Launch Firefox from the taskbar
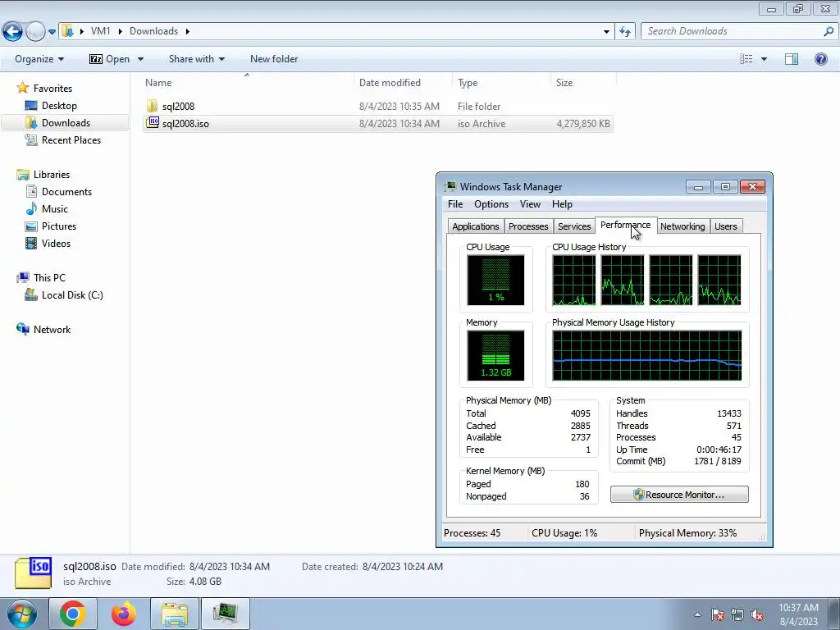 (124, 614)
